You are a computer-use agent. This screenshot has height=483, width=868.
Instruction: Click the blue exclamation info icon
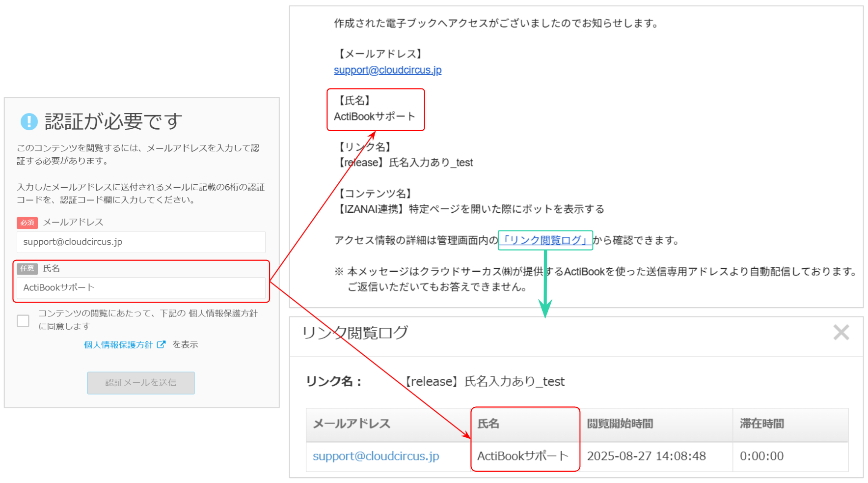(29, 121)
